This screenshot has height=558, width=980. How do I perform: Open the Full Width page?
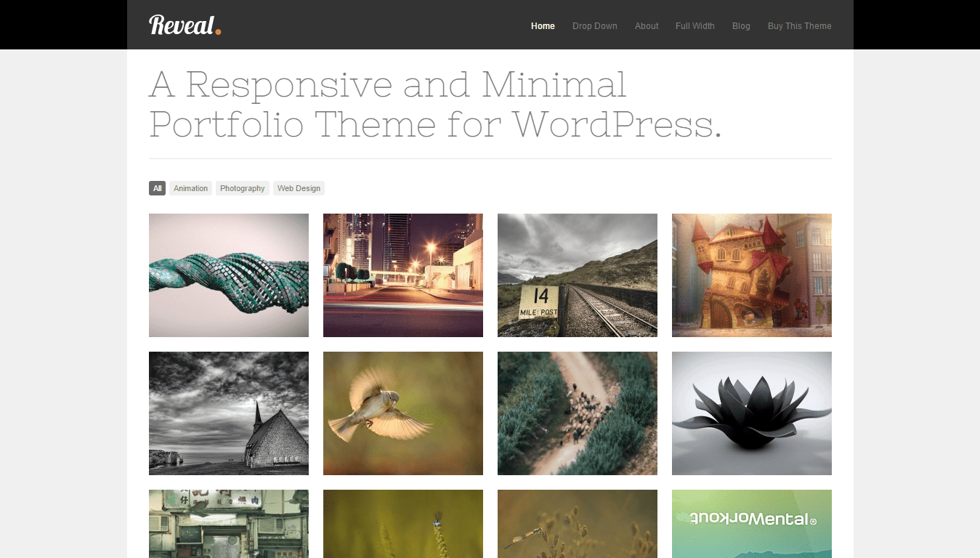694,26
